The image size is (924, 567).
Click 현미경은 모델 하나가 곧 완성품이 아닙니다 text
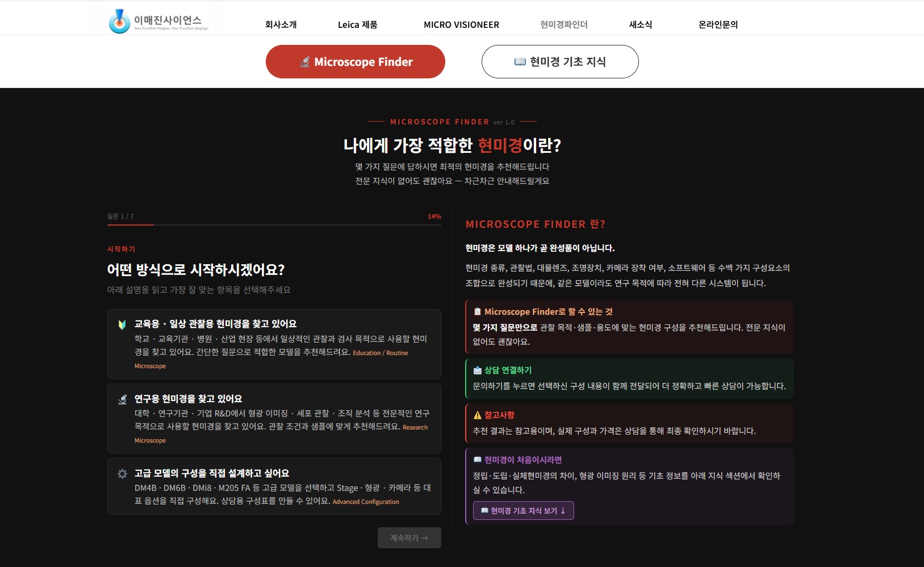pyautogui.click(x=540, y=248)
